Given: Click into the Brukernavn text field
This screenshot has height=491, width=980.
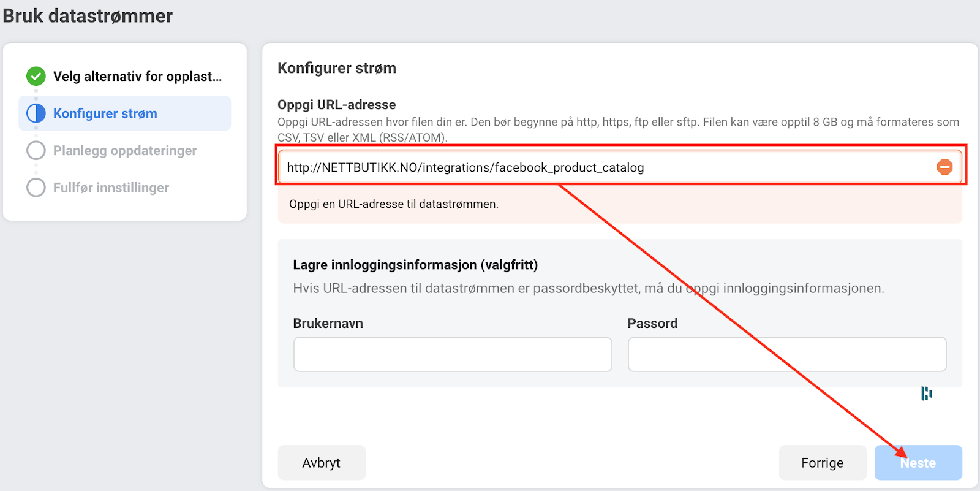Looking at the screenshot, I should [453, 354].
